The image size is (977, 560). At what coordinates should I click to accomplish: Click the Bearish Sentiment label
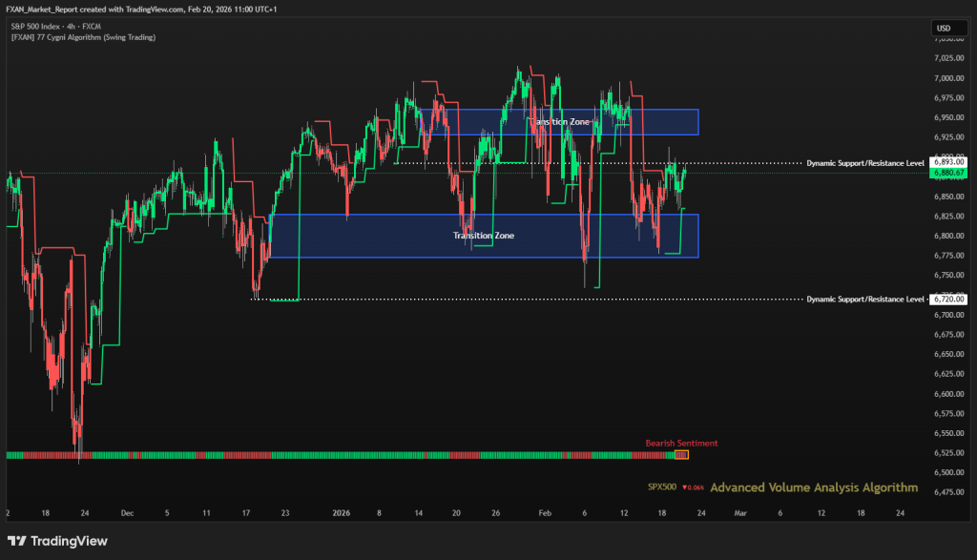coord(681,443)
